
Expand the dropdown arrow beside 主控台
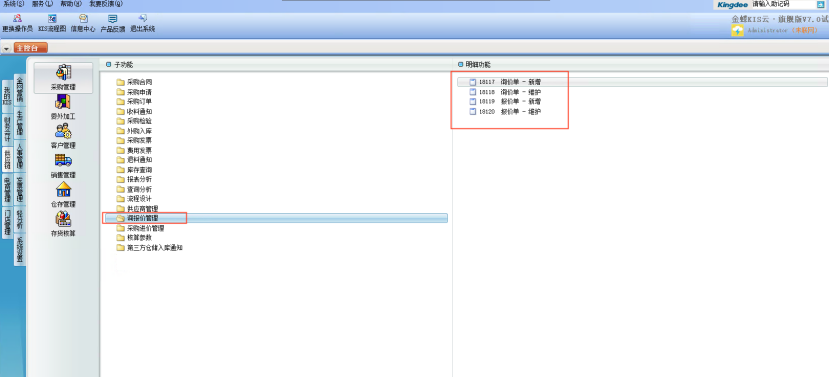coord(6,48)
